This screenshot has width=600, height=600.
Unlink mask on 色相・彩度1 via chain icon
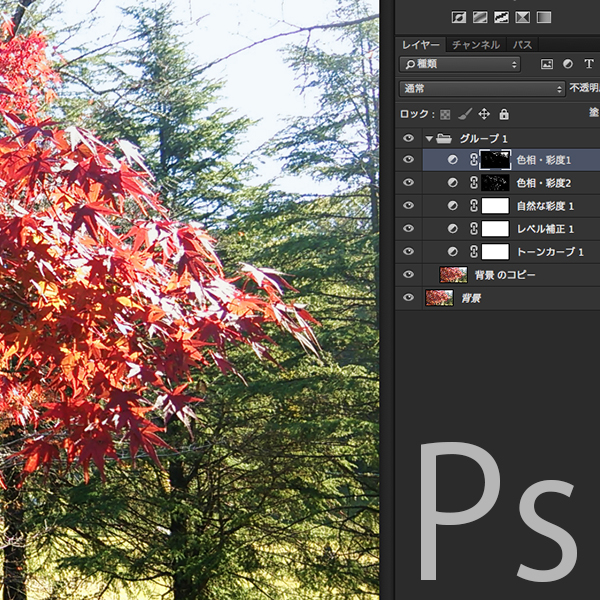click(x=474, y=160)
